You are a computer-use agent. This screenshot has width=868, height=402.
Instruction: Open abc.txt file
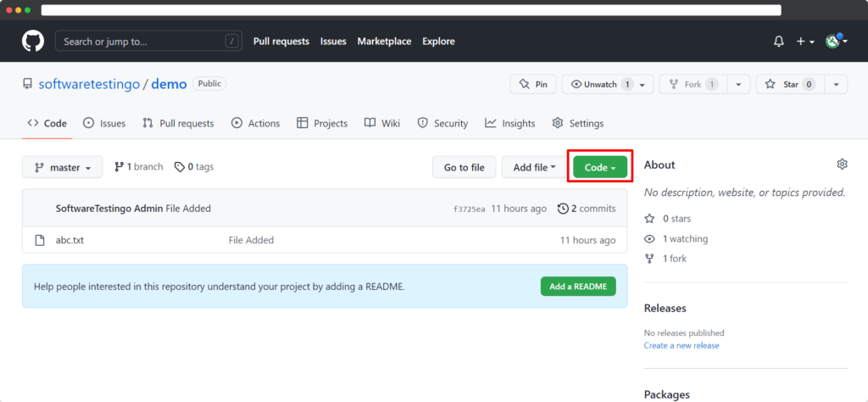70,240
